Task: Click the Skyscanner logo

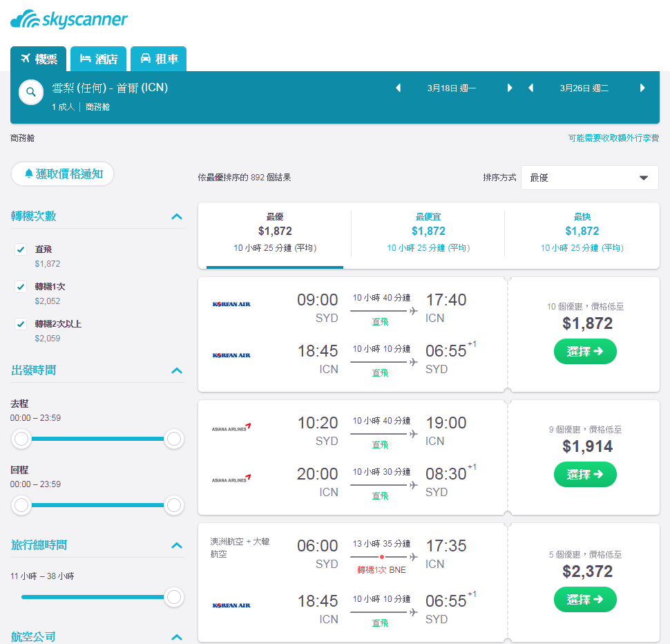Action: point(69,19)
